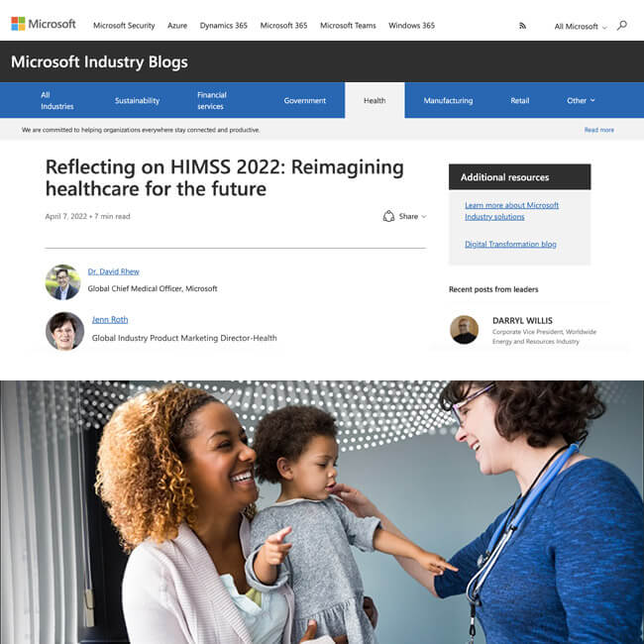Viewport: 644px width, 644px height.
Task: Open the Share dropdown chevron
Action: [424, 216]
